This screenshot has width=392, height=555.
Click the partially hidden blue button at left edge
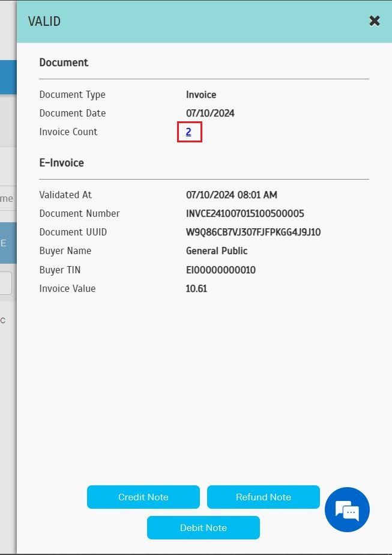coord(7,243)
